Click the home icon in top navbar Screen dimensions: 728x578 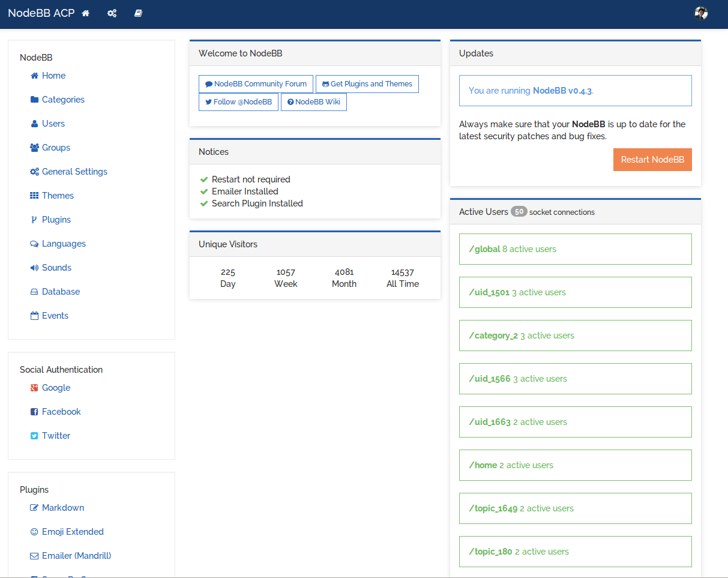[86, 13]
